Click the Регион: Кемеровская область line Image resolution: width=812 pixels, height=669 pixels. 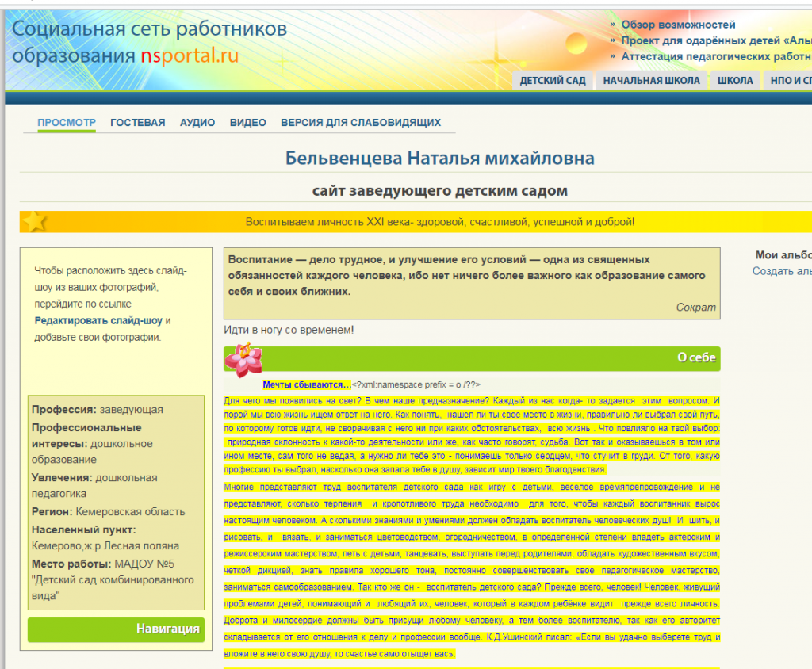click(x=108, y=511)
